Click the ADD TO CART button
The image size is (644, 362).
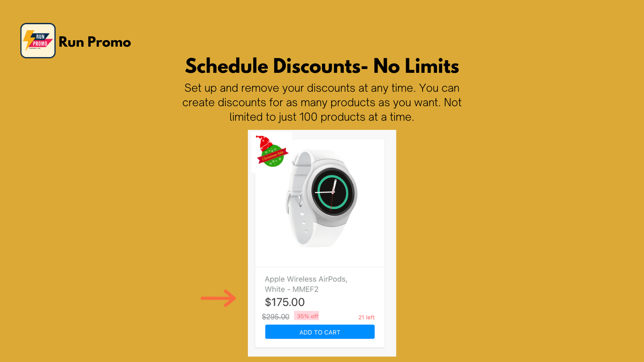point(319,332)
